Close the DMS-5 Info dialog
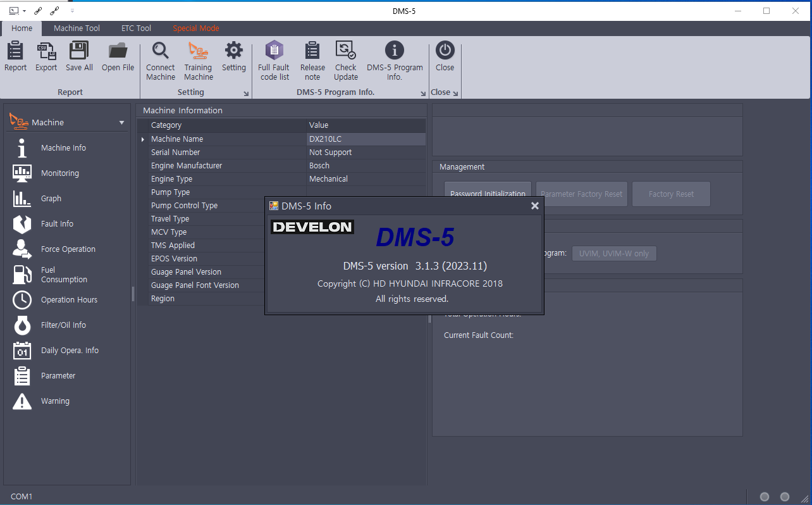 535,206
